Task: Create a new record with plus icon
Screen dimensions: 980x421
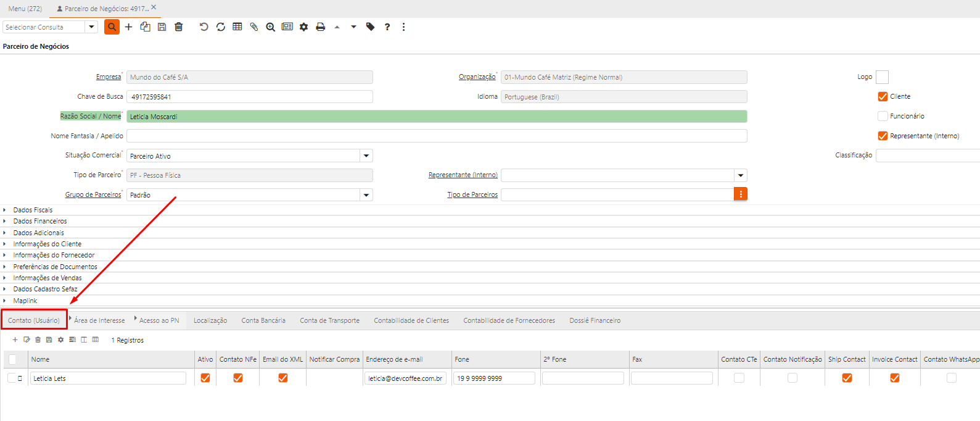Action: tap(128, 27)
